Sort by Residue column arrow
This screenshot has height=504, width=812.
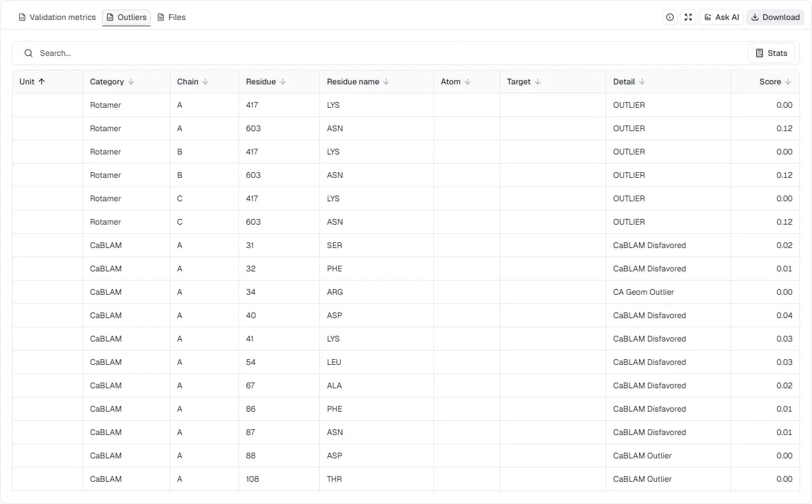(283, 82)
